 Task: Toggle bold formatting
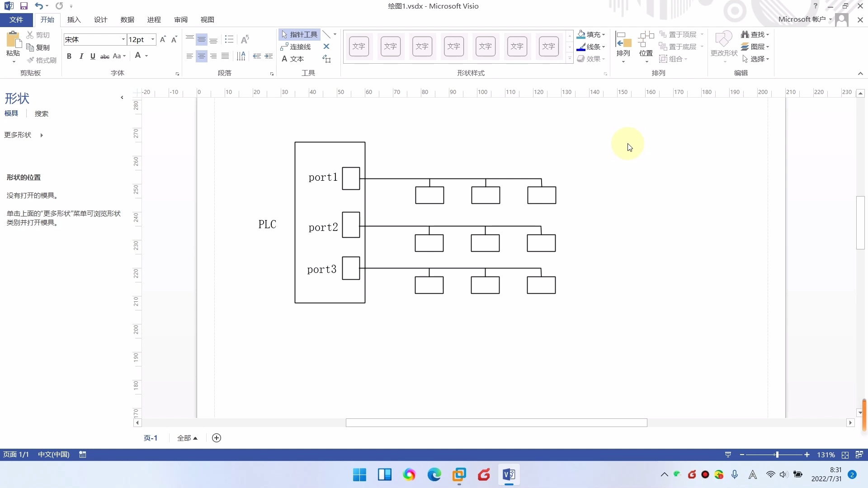(x=69, y=56)
